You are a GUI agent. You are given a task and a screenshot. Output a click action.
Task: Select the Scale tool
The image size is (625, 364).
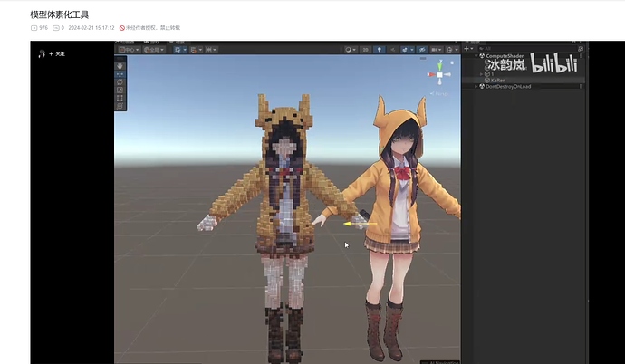click(120, 90)
